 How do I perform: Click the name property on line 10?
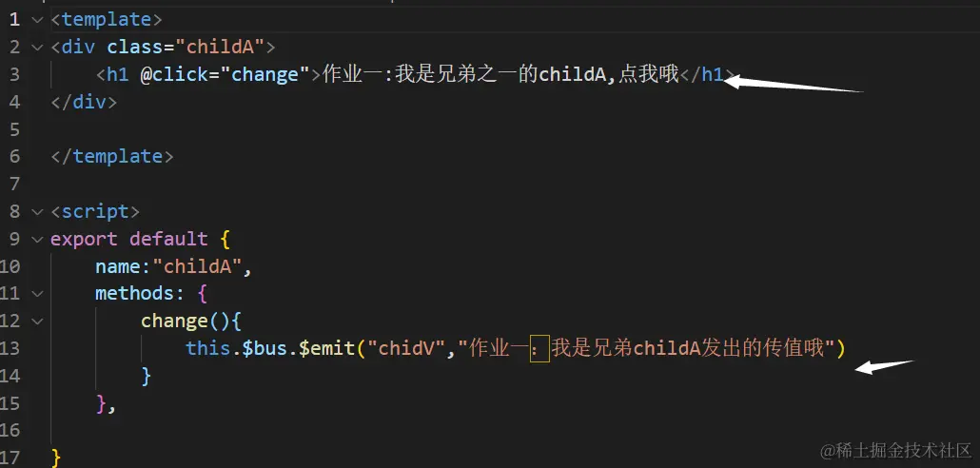pos(117,266)
